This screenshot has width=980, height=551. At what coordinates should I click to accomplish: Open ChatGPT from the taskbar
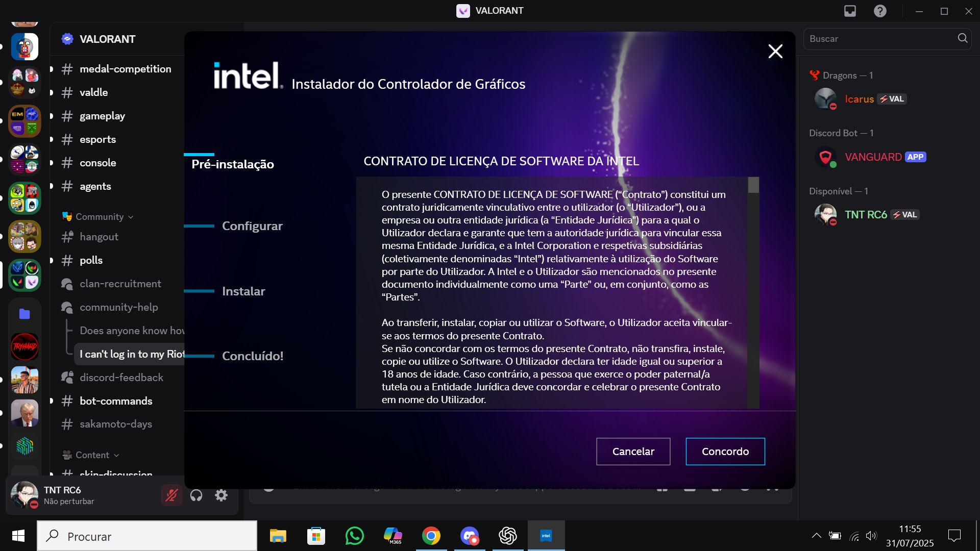[x=508, y=536]
